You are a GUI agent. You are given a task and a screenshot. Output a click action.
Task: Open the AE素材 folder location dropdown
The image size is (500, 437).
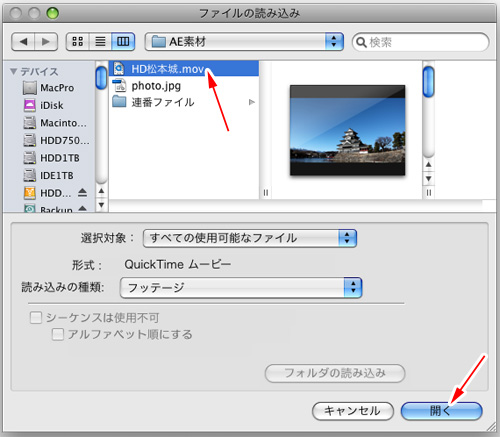244,42
